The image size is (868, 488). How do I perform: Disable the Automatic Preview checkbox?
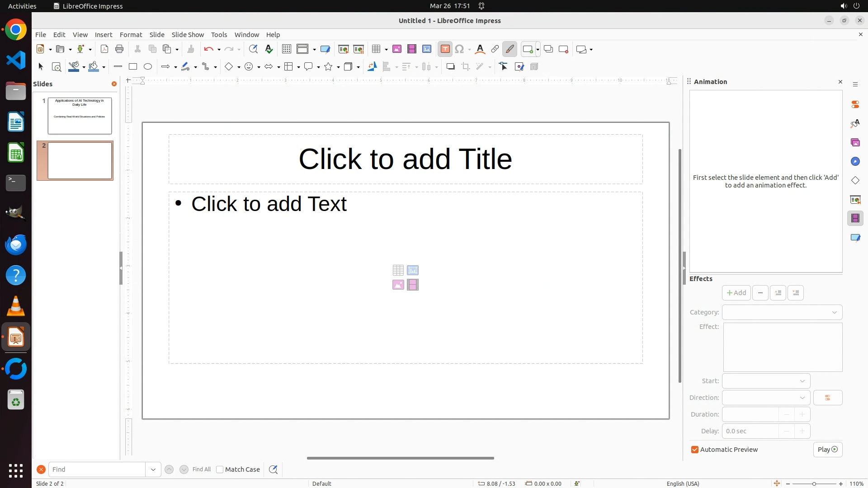(x=695, y=450)
